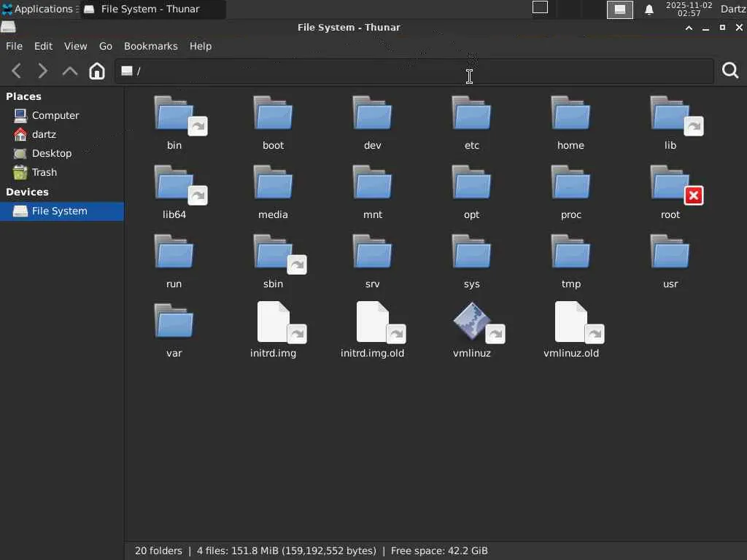Click the status bar folder and file summary
The height and width of the screenshot is (560, 747).
click(x=311, y=551)
